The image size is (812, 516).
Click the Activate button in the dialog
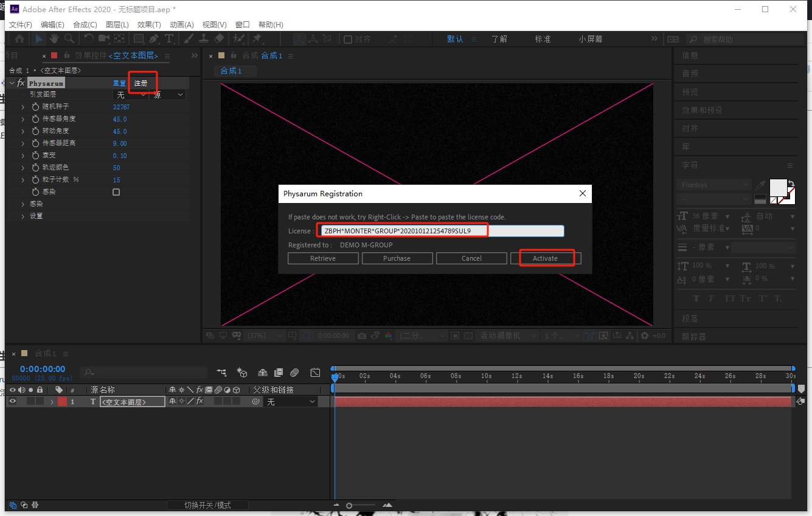[x=545, y=258]
